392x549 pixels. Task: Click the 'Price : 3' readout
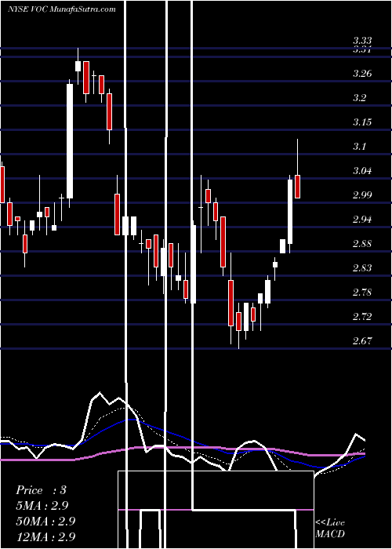tap(41, 490)
